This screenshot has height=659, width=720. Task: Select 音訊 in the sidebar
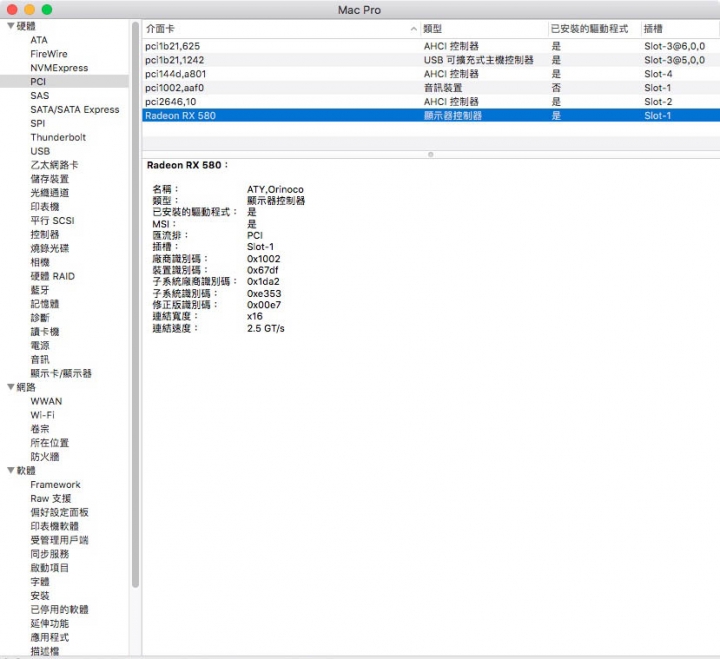[40, 359]
